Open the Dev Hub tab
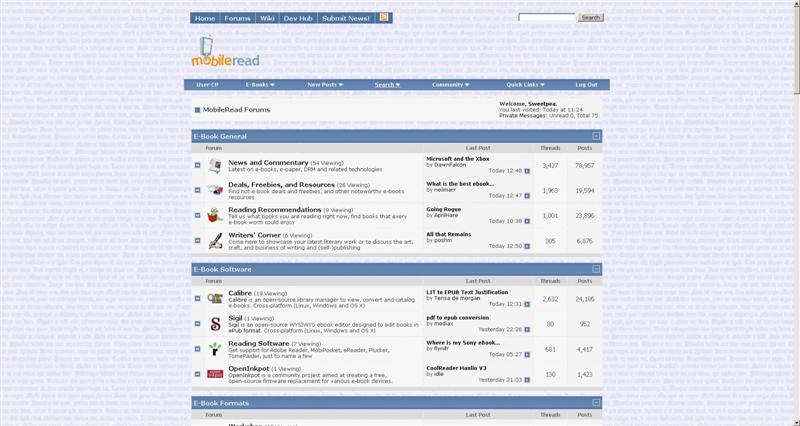The image size is (800, 426). (298, 18)
